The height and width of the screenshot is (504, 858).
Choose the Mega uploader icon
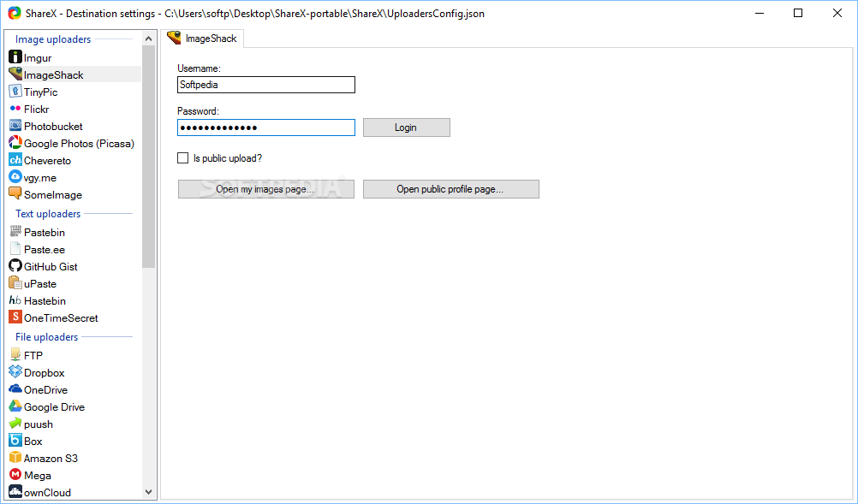tap(15, 475)
